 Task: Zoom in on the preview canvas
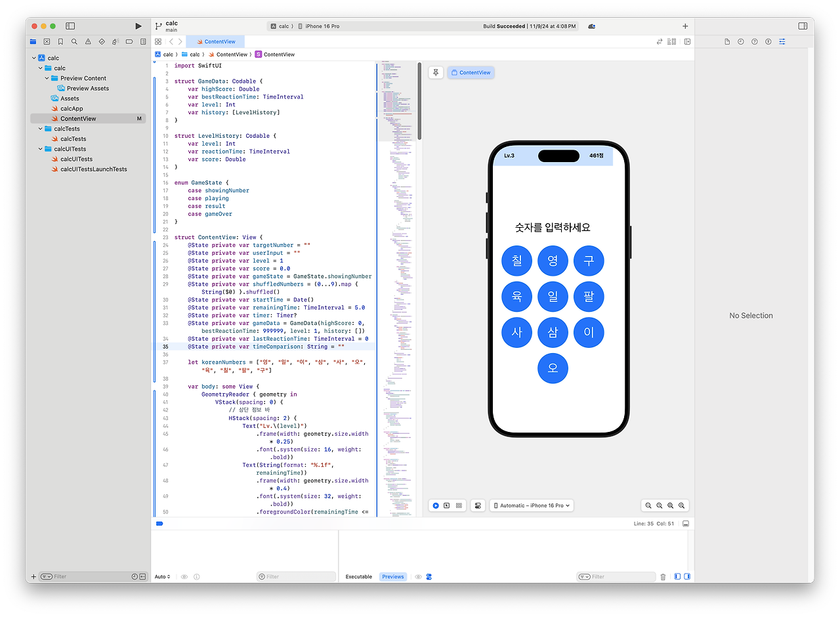(682, 505)
